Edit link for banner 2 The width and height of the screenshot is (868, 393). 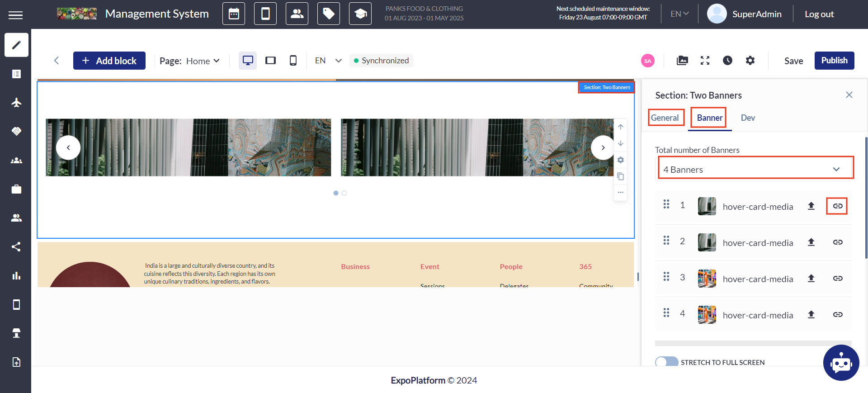[x=838, y=242]
